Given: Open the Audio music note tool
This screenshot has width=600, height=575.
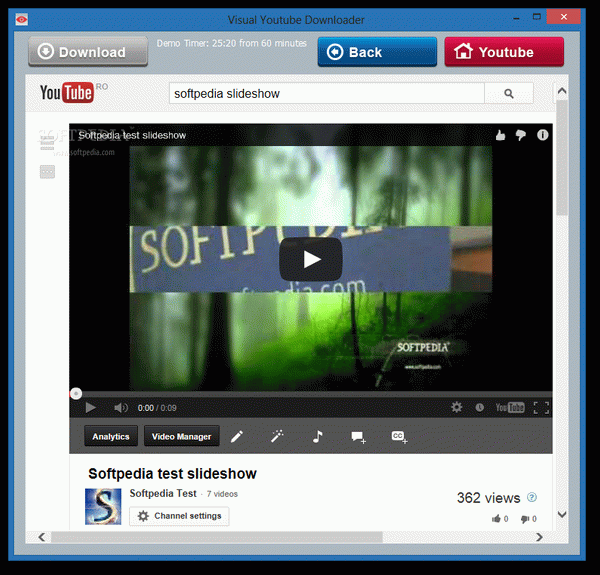Looking at the screenshot, I should pyautogui.click(x=317, y=436).
